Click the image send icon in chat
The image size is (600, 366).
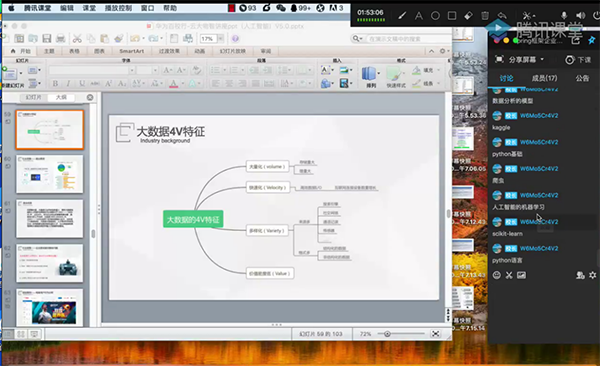pyautogui.click(x=521, y=275)
